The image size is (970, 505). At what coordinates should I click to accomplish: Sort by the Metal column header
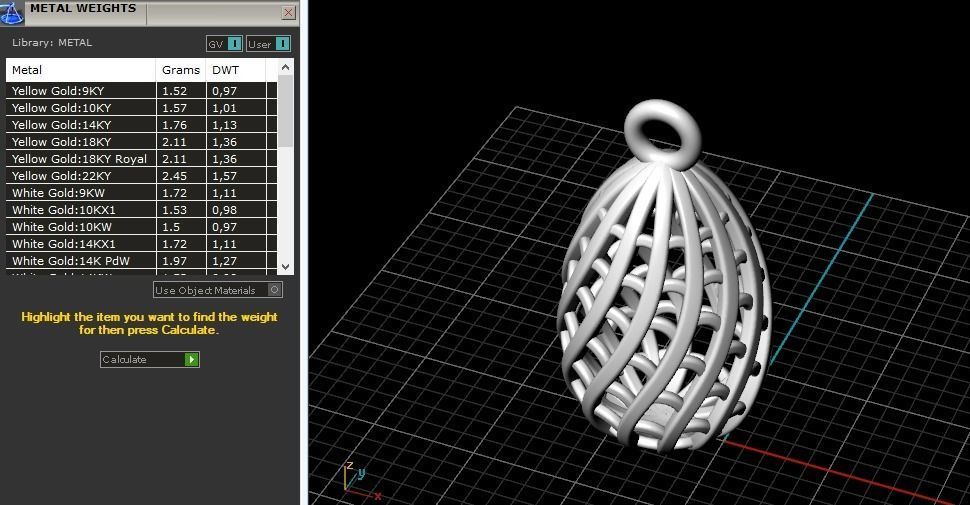pyautogui.click(x=80, y=70)
